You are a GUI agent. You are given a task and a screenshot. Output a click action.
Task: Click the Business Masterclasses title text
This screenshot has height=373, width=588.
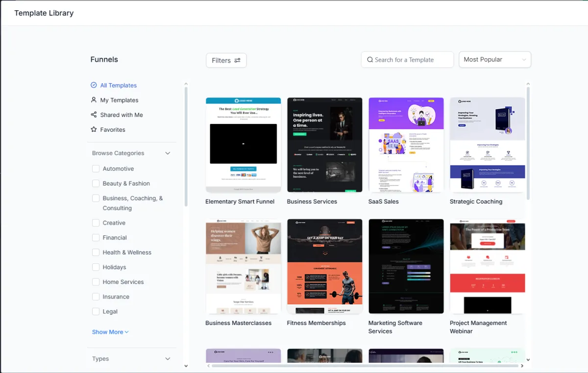[x=239, y=323]
